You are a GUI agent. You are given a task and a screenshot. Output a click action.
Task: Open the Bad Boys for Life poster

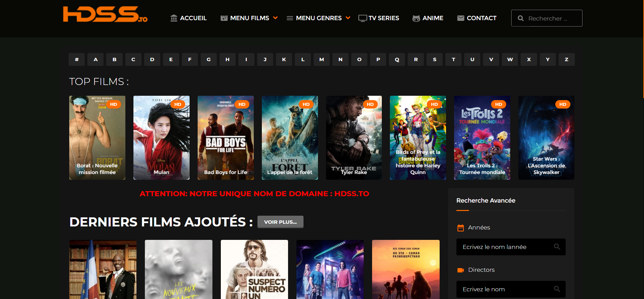[226, 138]
